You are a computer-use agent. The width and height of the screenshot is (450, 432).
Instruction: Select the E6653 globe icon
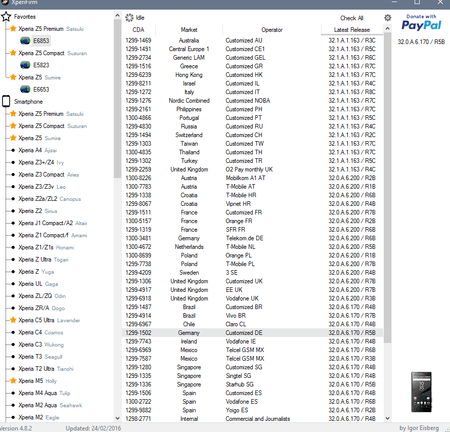25,89
